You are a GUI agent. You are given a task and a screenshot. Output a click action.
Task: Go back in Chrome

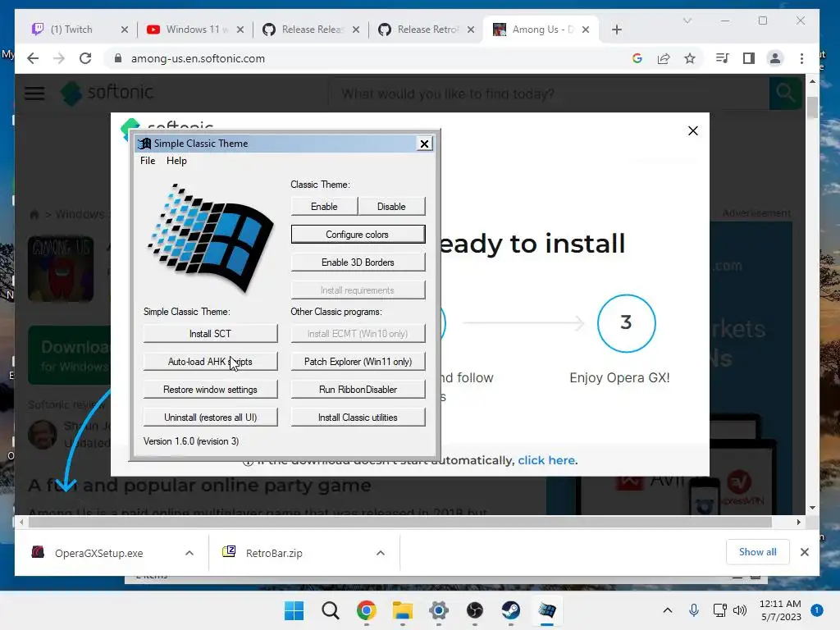pos(33,58)
